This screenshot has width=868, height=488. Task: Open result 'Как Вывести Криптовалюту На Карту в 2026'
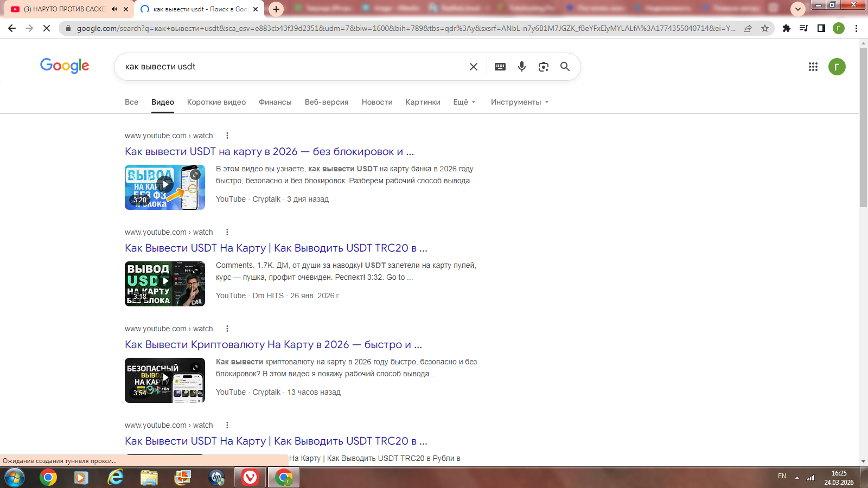(x=273, y=345)
